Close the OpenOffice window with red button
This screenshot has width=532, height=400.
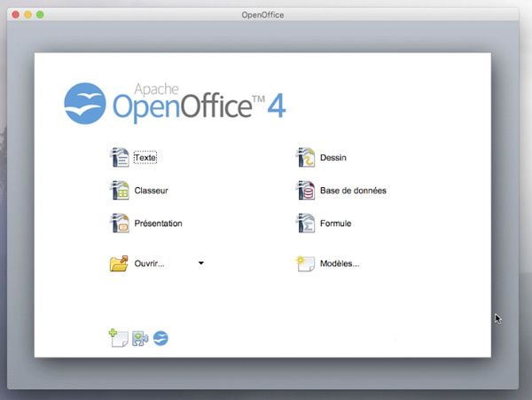[16, 14]
